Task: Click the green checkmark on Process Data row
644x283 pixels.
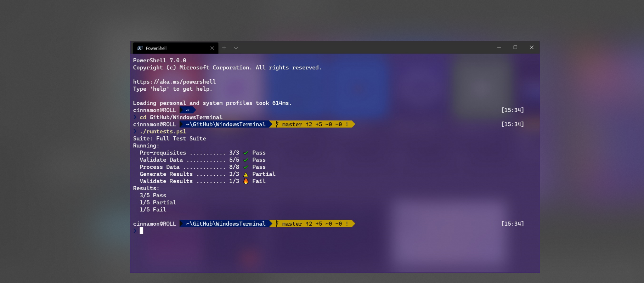Action: (x=246, y=167)
